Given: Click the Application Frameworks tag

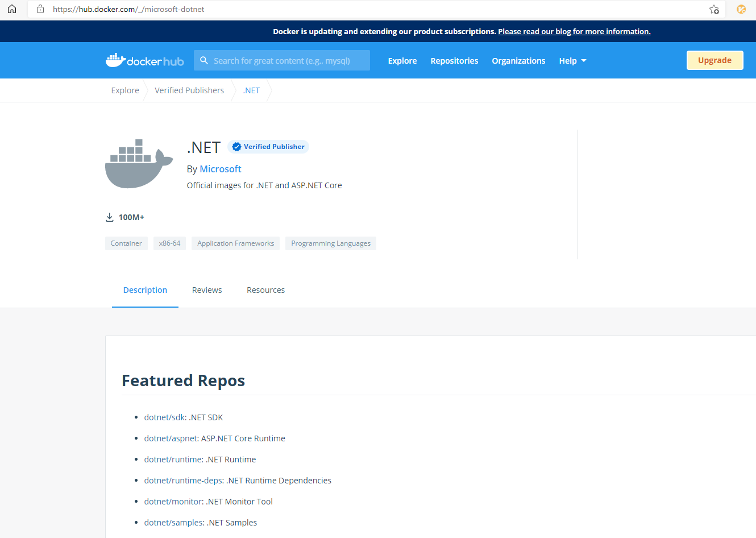Looking at the screenshot, I should [235, 243].
